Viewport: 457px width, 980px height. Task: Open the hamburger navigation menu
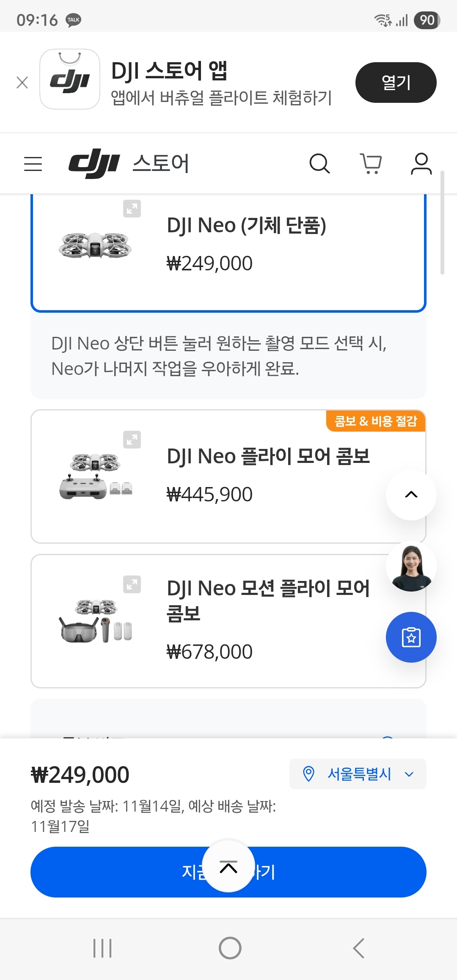tap(33, 164)
